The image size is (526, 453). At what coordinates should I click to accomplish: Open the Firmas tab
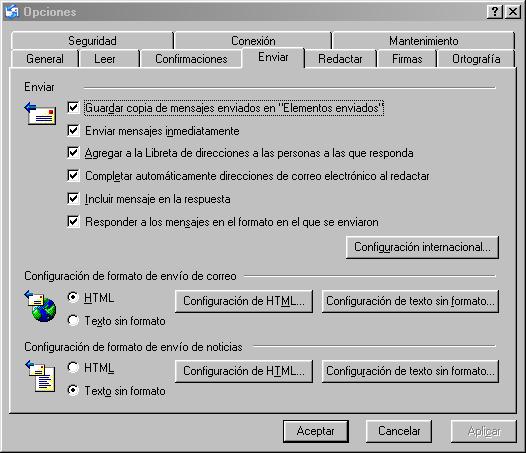(407, 59)
